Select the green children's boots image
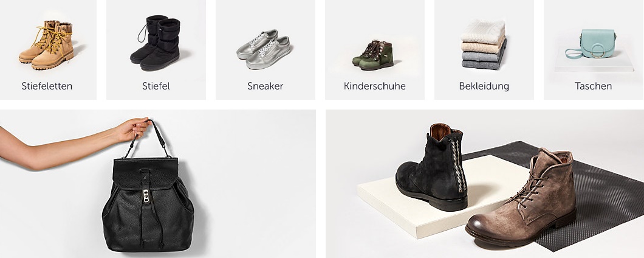The height and width of the screenshot is (258, 644). [x=373, y=55]
